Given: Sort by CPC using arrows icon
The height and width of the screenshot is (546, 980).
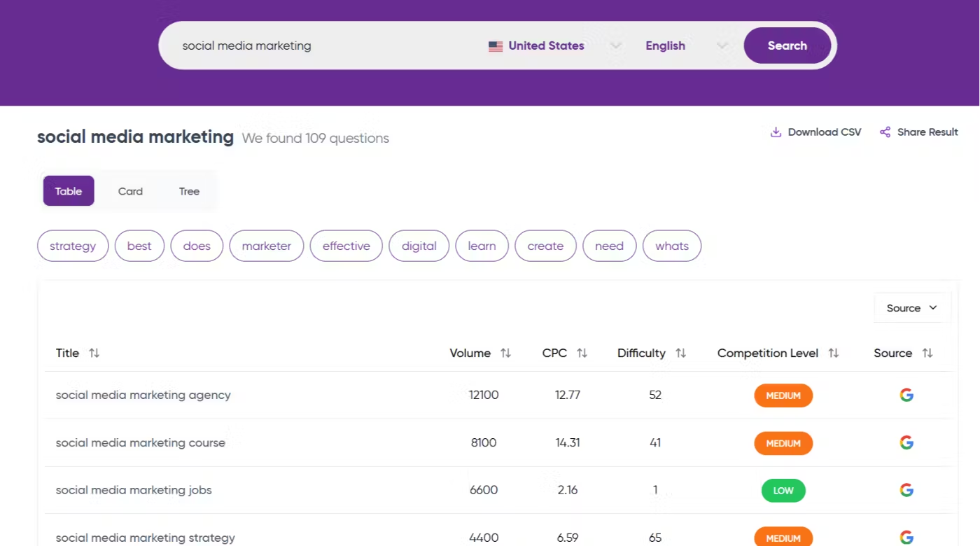Looking at the screenshot, I should coord(582,353).
